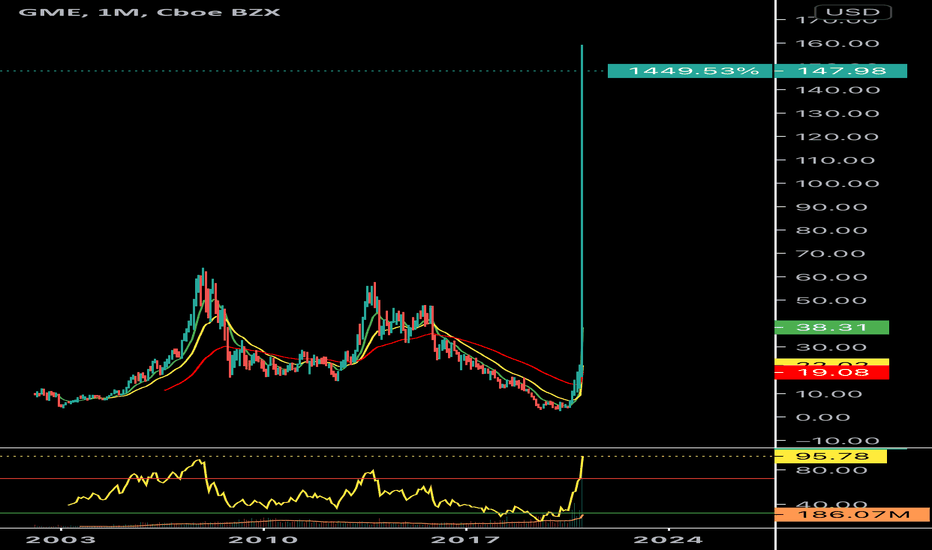Click the -10.00 price axis tick
Screen dimensions: 932x550
pyautogui.click(x=837, y=441)
